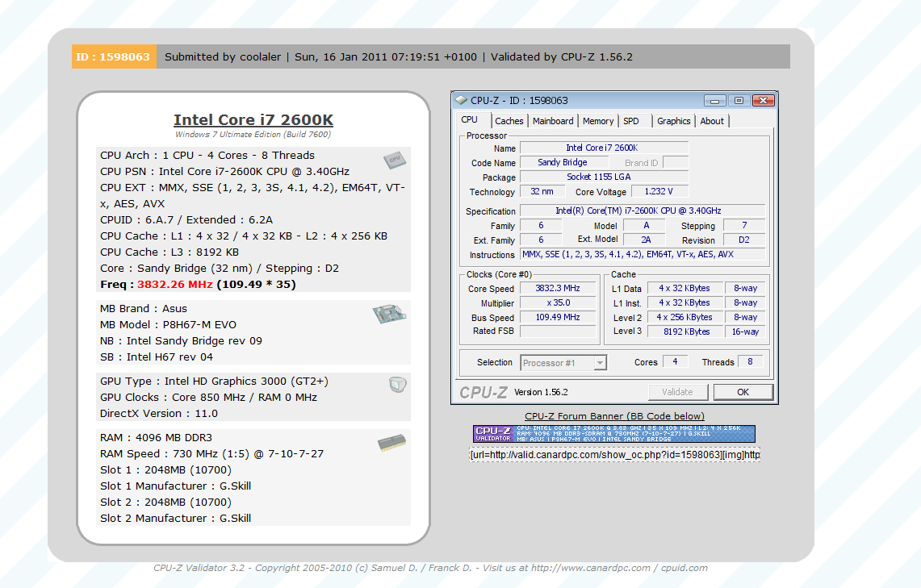Switch to the Mainboard tab
The height and width of the screenshot is (588, 921).
tap(553, 121)
